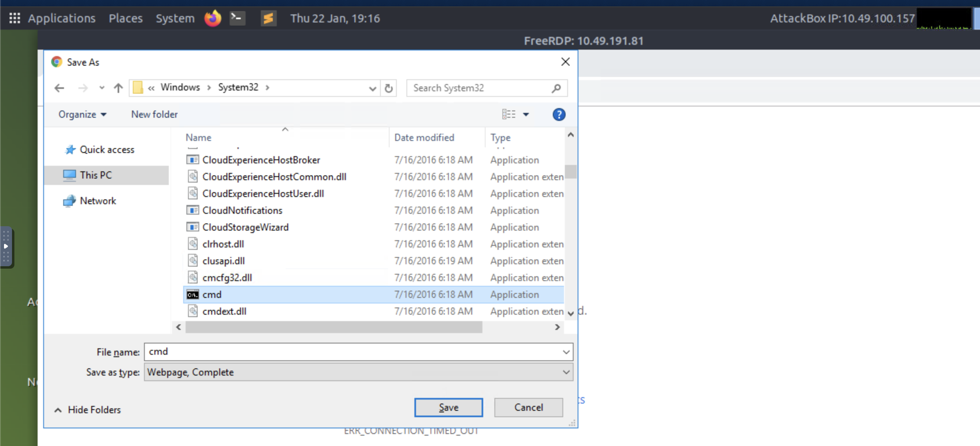980x446 pixels.
Task: Open the Applications menu
Action: tap(61, 18)
